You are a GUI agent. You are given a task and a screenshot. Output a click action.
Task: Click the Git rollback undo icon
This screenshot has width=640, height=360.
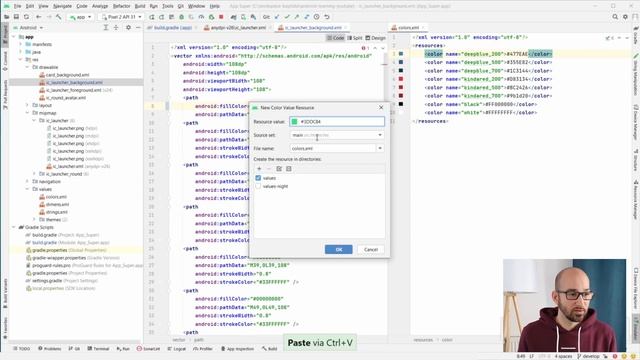click(327, 17)
